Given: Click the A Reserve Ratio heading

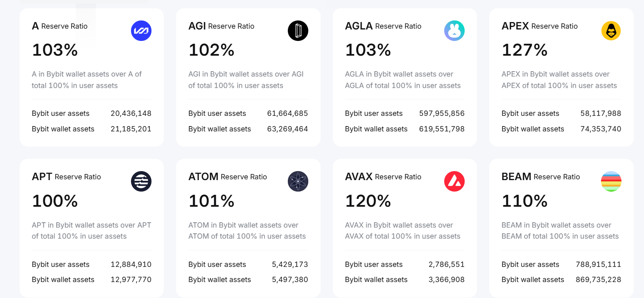Looking at the screenshot, I should pyautogui.click(x=60, y=26).
